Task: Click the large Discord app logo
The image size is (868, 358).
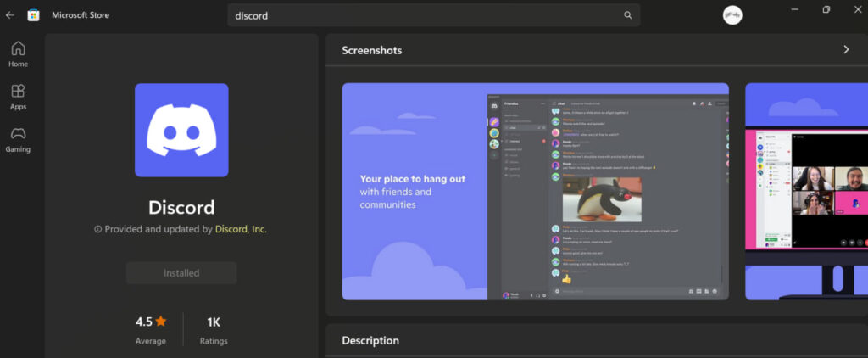Action: pos(181,130)
